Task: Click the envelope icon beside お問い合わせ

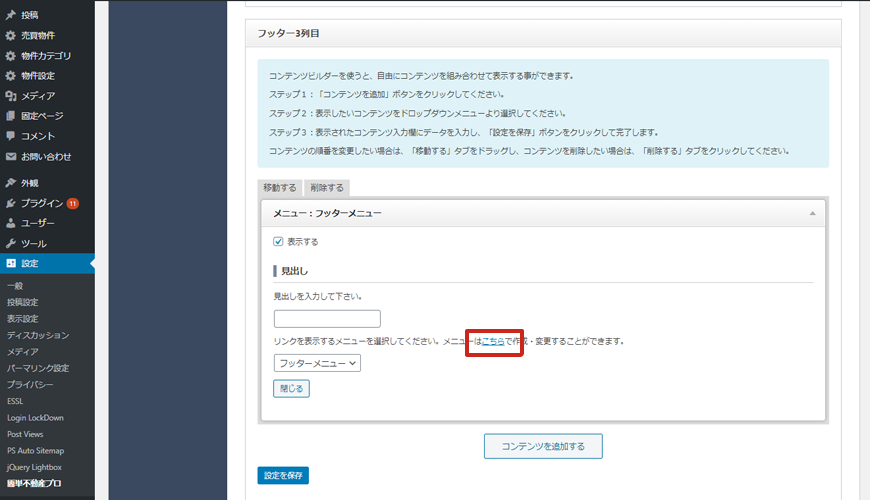Action: click(x=10, y=157)
